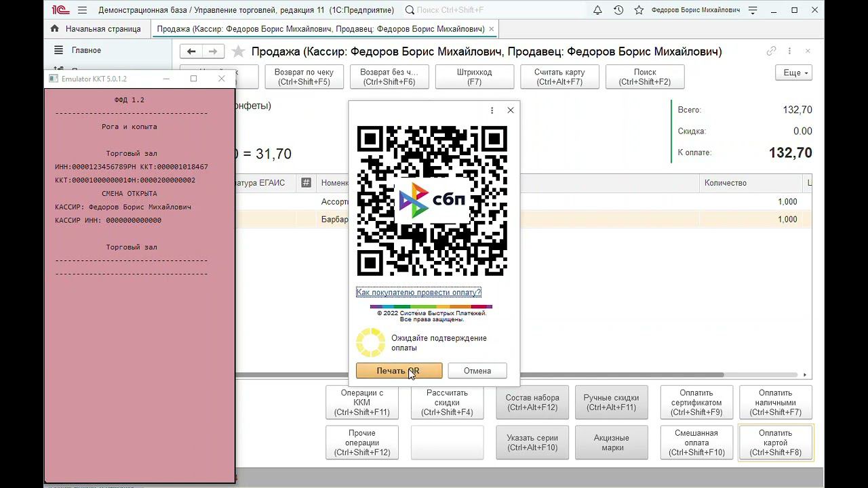Open the Главное sections menu icon
The width and height of the screenshot is (868, 488).
(59, 50)
